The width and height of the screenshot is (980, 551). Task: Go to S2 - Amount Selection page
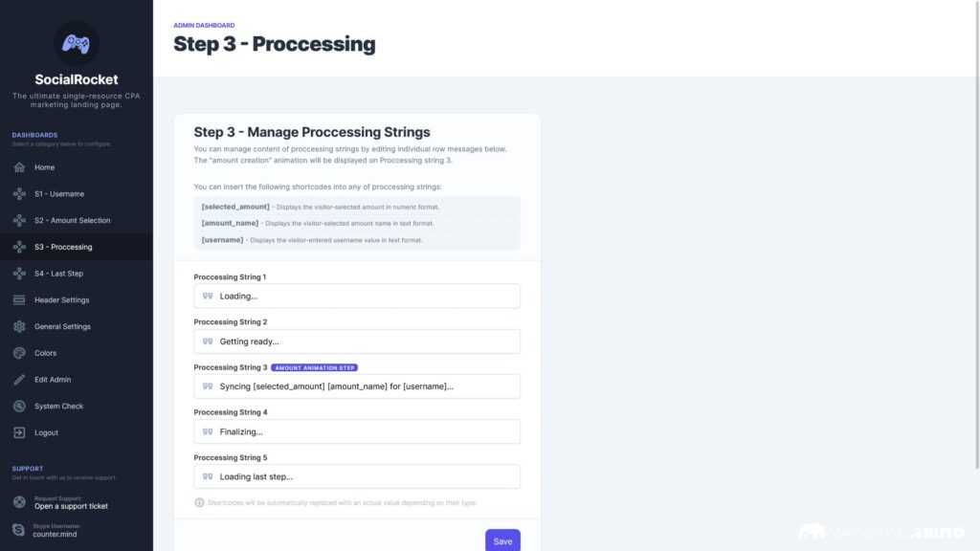tap(72, 221)
